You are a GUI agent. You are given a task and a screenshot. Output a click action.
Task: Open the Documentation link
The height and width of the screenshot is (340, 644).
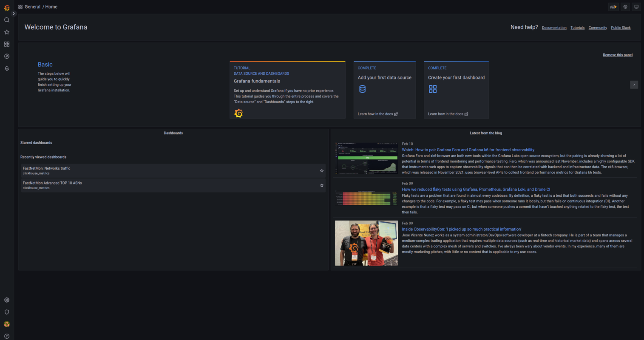tap(554, 27)
